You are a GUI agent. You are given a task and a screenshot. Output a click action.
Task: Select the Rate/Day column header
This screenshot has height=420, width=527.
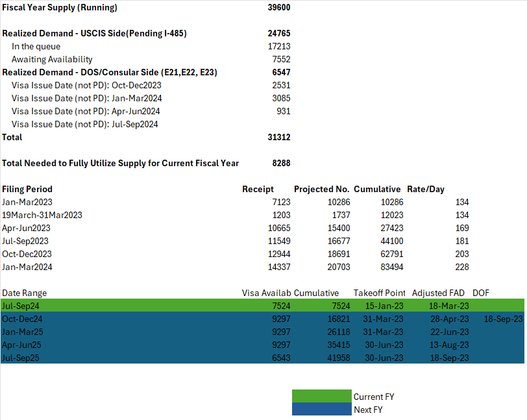coord(426,190)
